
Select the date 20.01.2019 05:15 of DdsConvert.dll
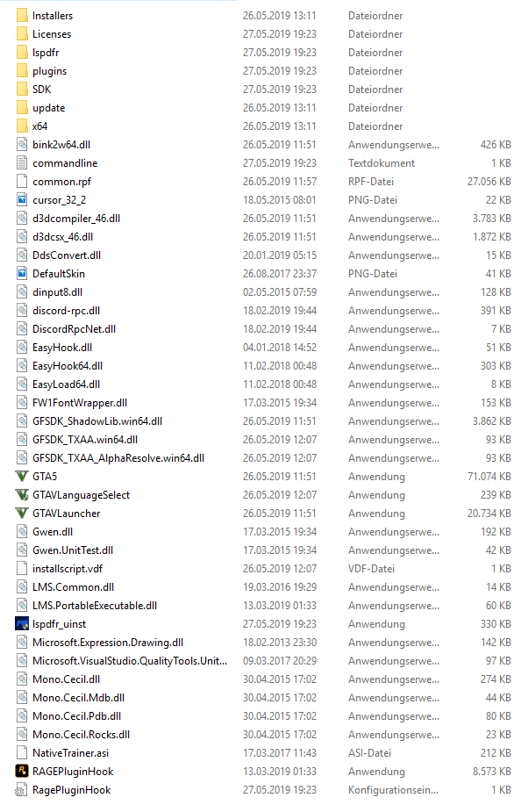pos(280,255)
